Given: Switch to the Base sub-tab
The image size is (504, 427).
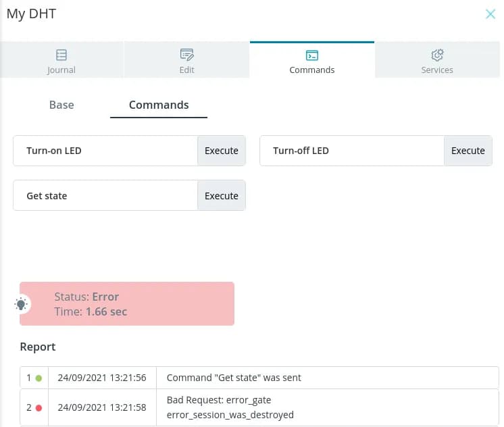Looking at the screenshot, I should tap(61, 105).
